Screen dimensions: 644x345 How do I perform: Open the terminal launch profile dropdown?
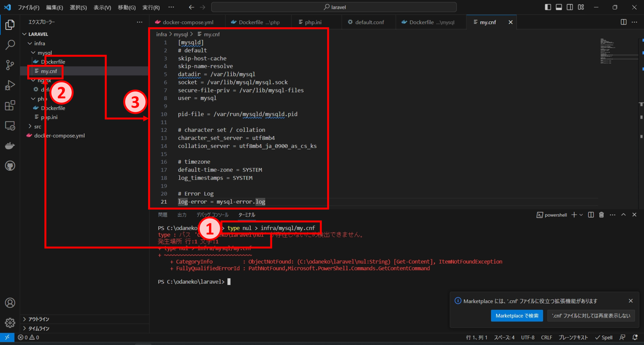[581, 214]
